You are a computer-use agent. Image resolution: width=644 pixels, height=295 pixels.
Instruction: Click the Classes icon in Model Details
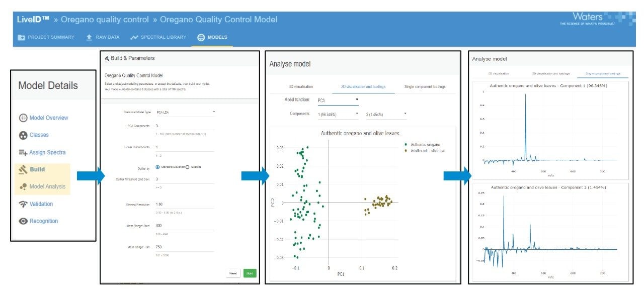23,135
